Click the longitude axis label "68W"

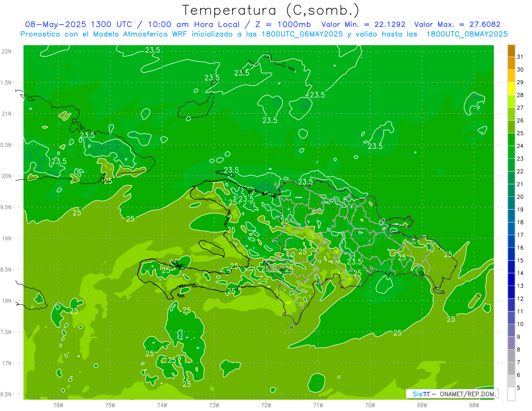[474, 405]
